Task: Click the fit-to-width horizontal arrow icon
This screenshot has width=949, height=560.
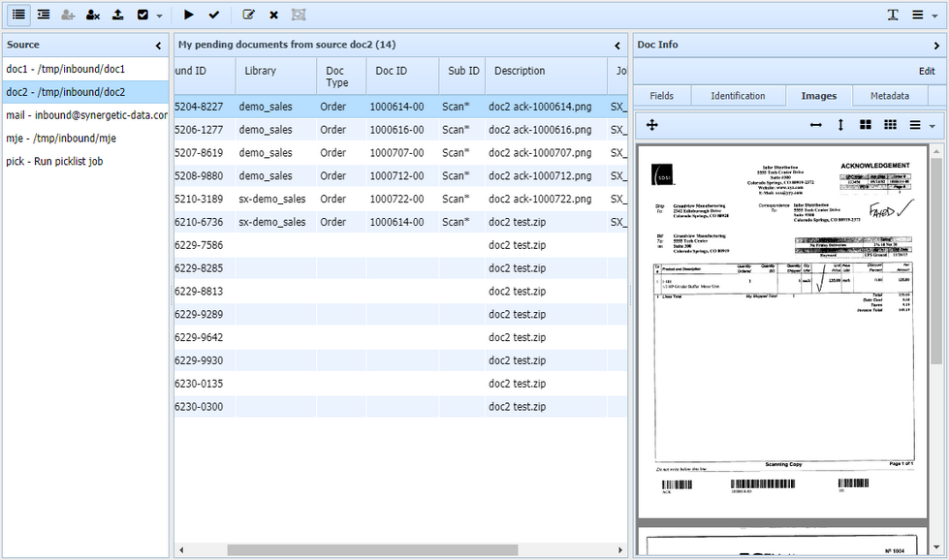Action: pos(816,125)
